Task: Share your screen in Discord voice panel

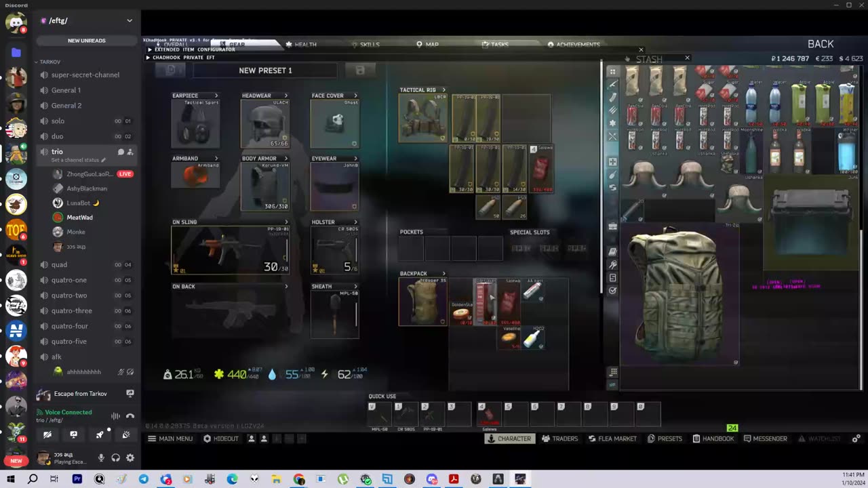Action: click(x=73, y=434)
